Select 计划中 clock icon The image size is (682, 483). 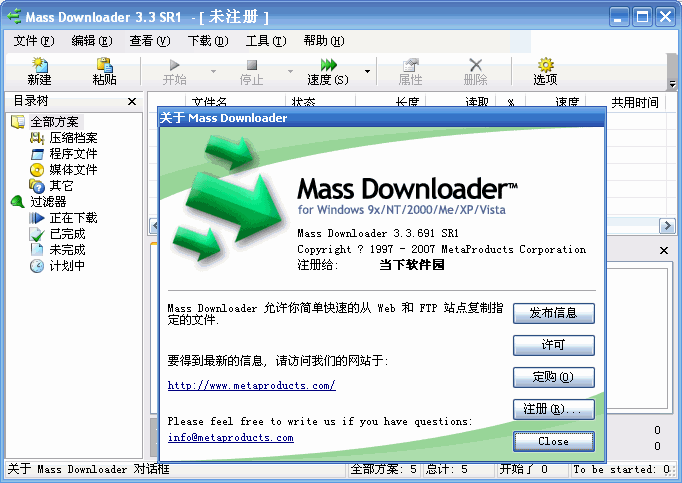click(37, 266)
